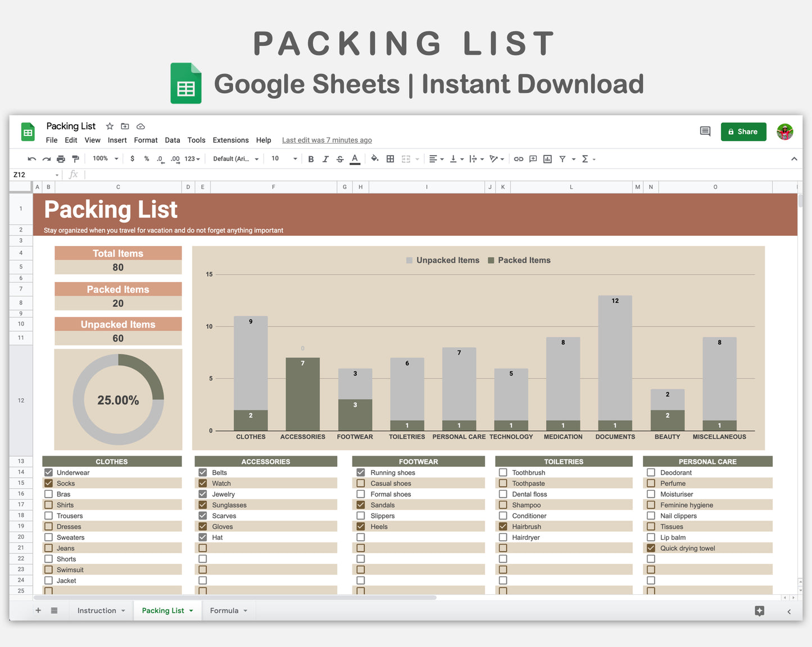Uncheck the Belts checkbox under Accessories
Screen dimensions: 812x647
pos(202,472)
